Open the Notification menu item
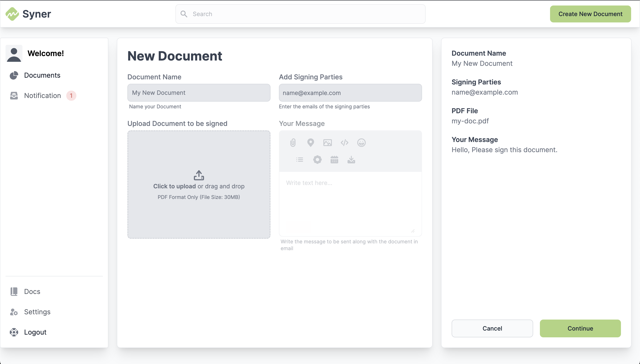Screen dimensions: 640x364 tap(43, 95)
